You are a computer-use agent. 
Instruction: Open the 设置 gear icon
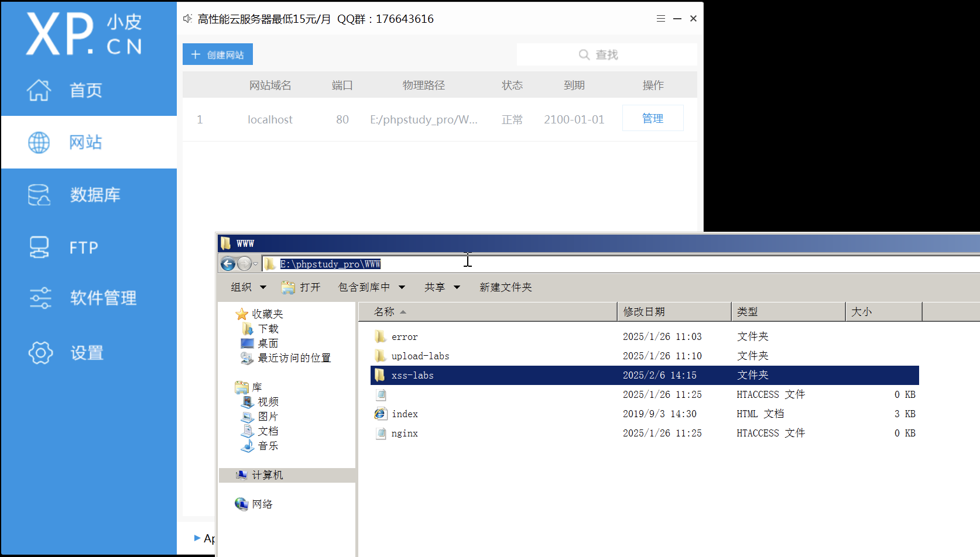coord(40,353)
